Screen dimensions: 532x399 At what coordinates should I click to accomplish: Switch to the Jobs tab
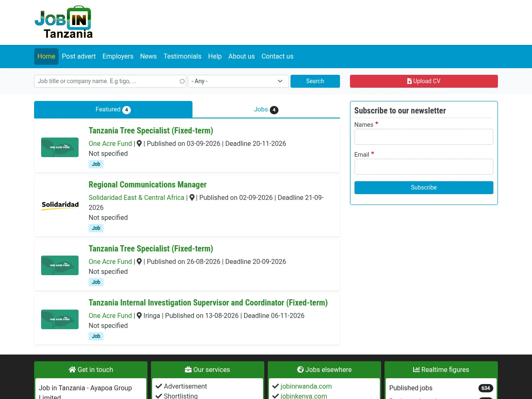266,109
